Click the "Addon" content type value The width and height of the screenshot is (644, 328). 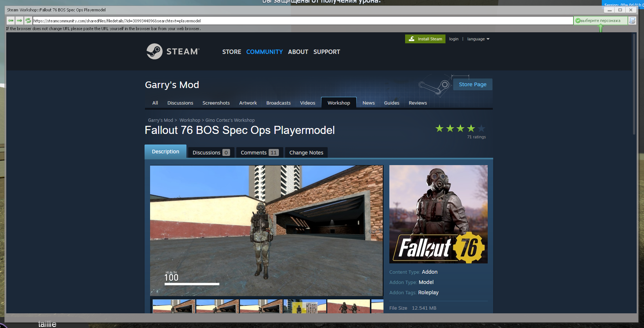click(430, 272)
